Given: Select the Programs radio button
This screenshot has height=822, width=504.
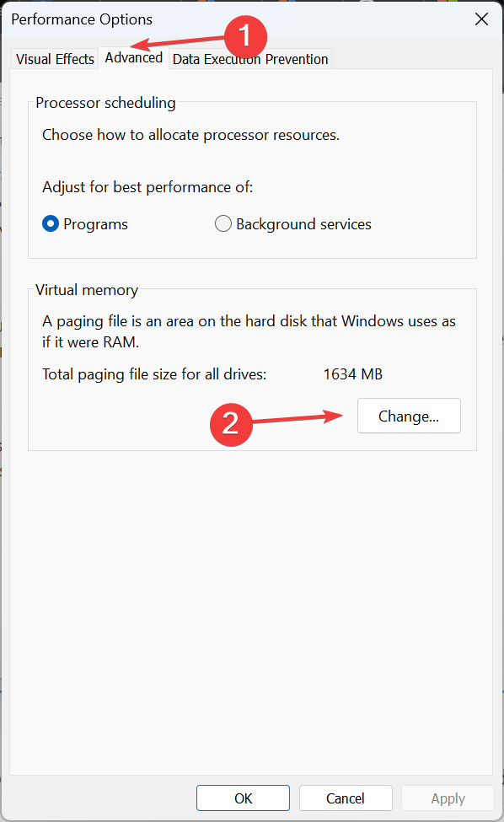Looking at the screenshot, I should tap(51, 224).
